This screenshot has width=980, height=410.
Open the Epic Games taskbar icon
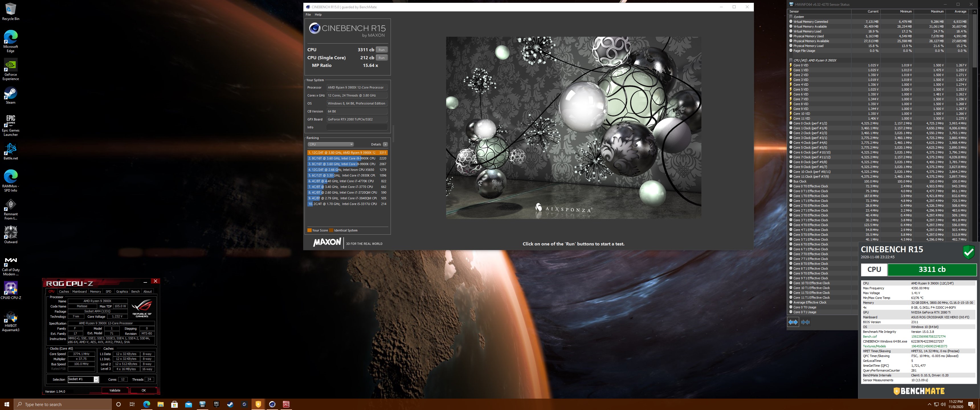point(217,404)
